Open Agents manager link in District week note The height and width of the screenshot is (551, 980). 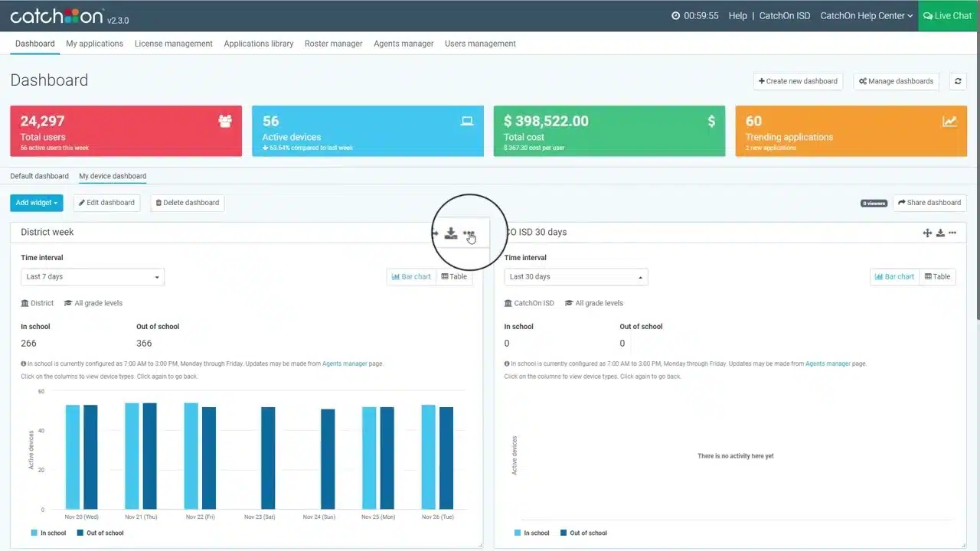pyautogui.click(x=345, y=364)
